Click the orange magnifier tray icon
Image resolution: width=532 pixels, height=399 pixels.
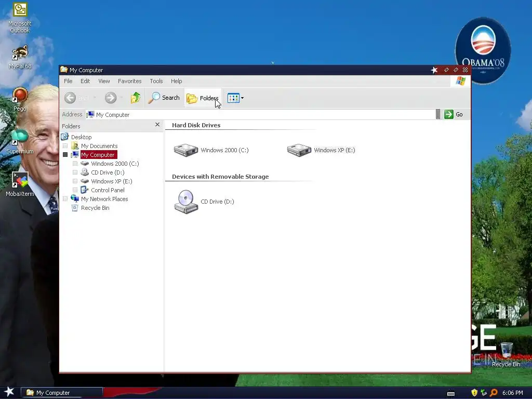[494, 393]
